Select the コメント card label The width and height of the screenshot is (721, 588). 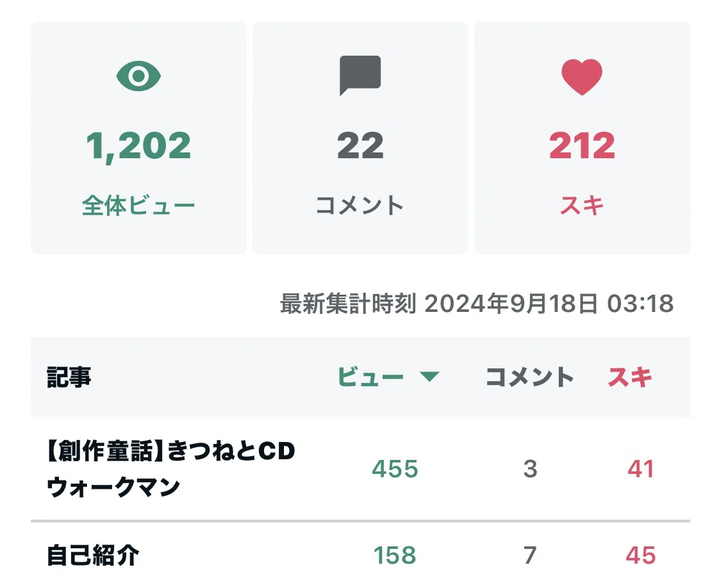click(360, 205)
